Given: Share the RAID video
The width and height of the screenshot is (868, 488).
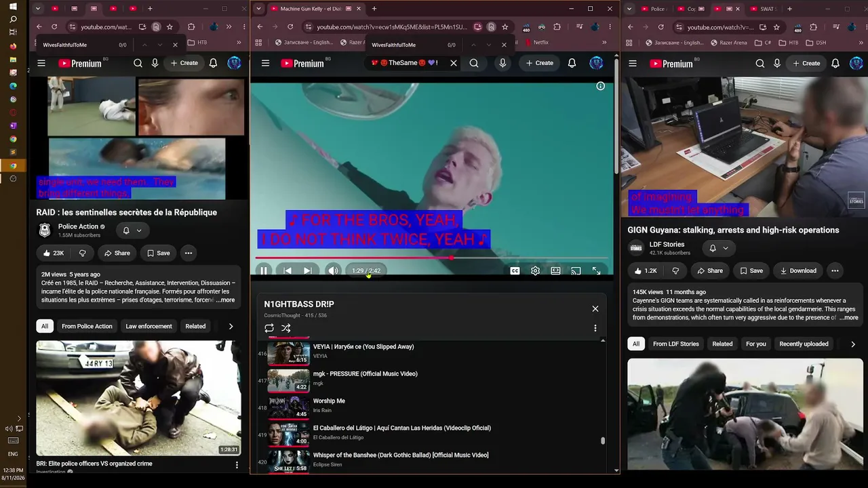Looking at the screenshot, I should (117, 253).
